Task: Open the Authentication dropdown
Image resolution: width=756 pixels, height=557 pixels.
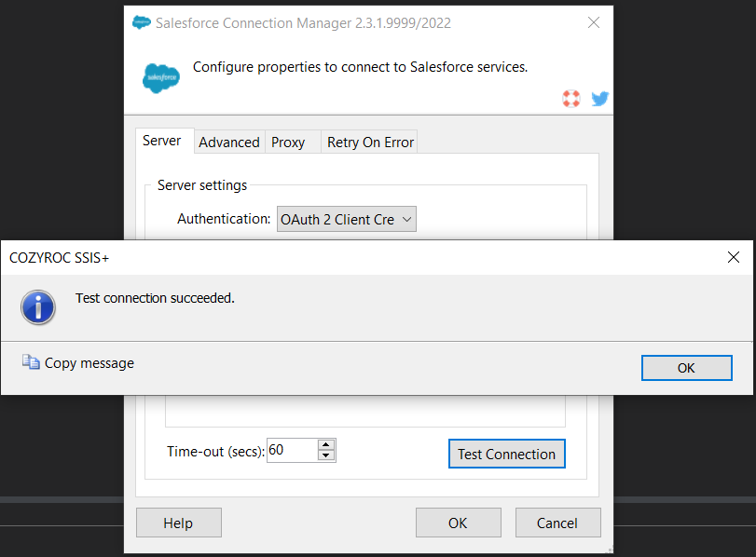Action: coord(346,219)
